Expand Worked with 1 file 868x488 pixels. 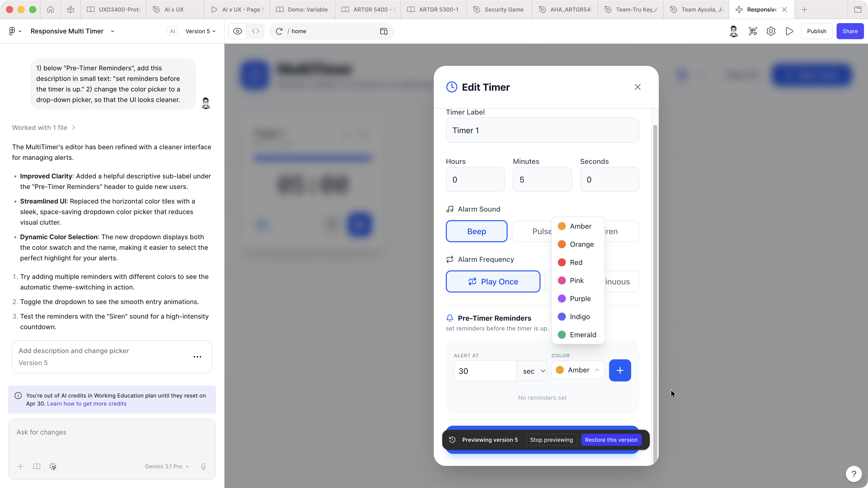[43, 127]
